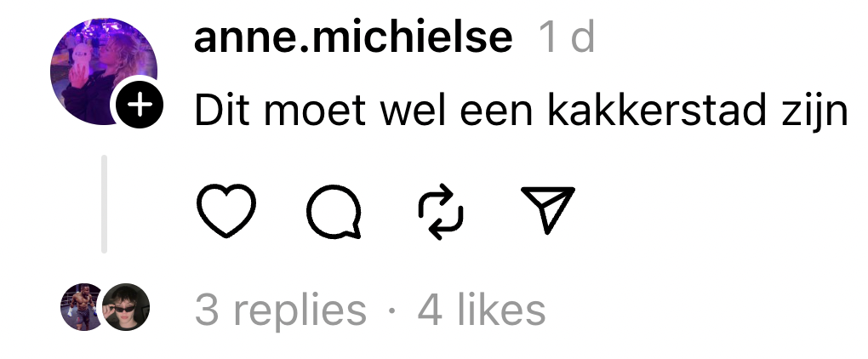Open the post text "Dit moet wel een kakkerstad zijn"
Viewport: 868px width, 359px height.
pyautogui.click(x=522, y=111)
